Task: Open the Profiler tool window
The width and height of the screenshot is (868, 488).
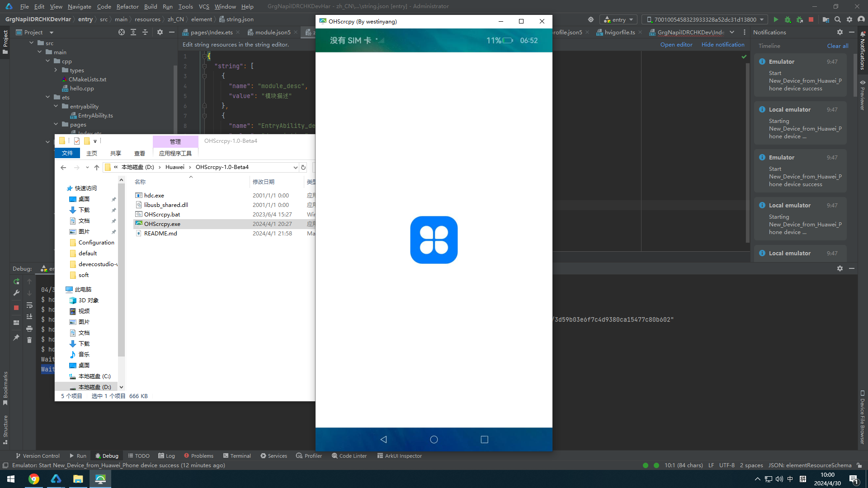Action: point(309,456)
